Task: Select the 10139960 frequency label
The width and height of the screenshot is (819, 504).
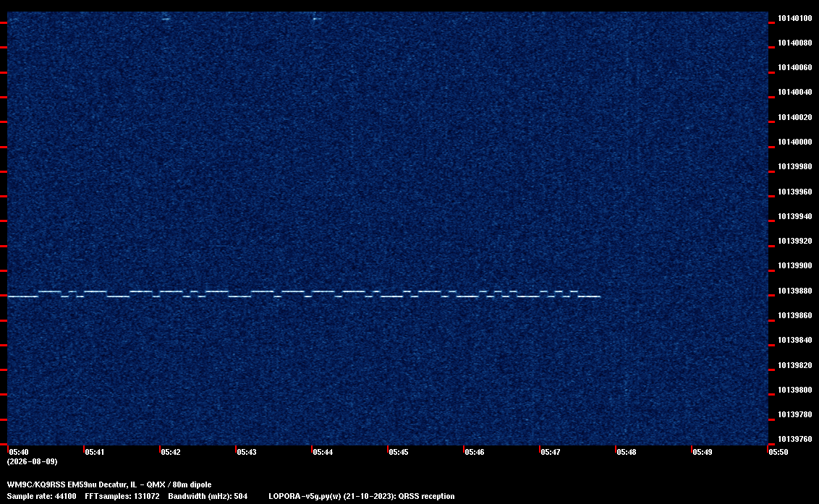Action: tap(794, 192)
